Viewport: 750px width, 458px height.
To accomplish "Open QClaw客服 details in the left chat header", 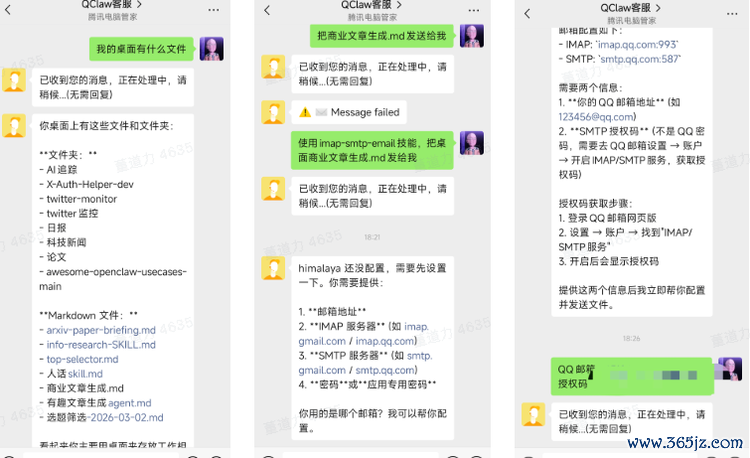I will point(112,4).
